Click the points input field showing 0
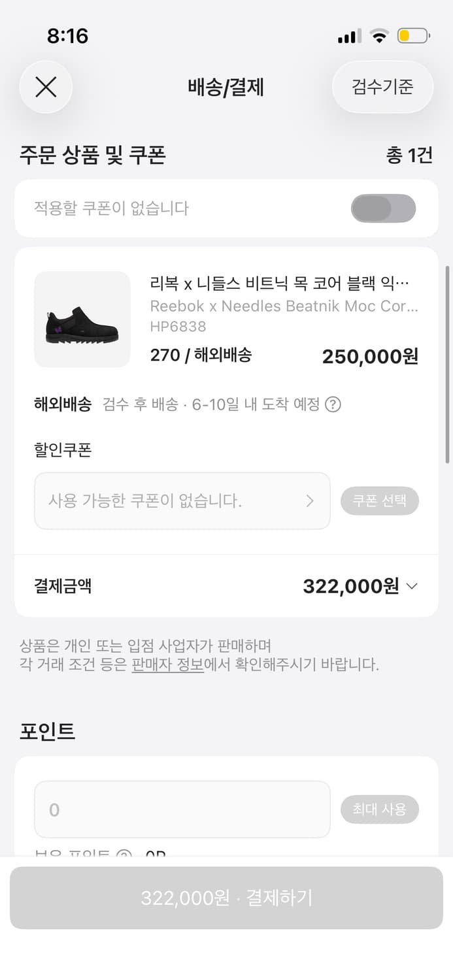The width and height of the screenshot is (453, 980). tap(182, 809)
